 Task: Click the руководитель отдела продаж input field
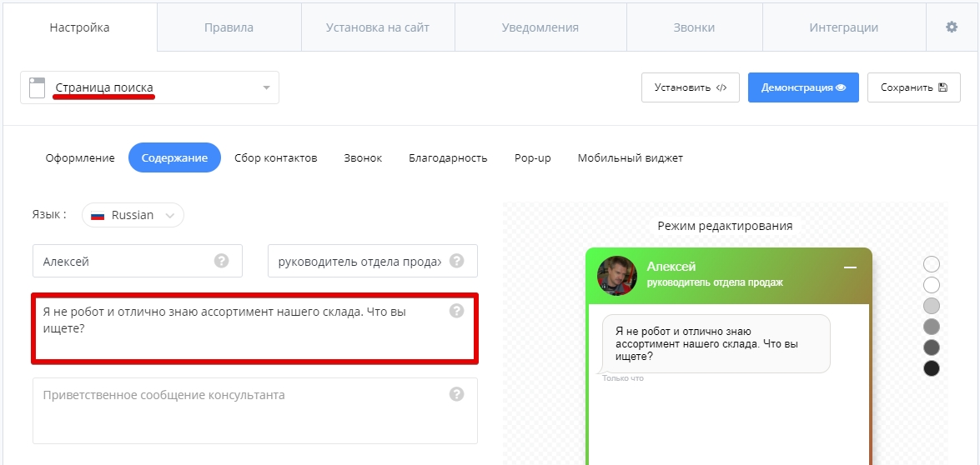point(373,261)
